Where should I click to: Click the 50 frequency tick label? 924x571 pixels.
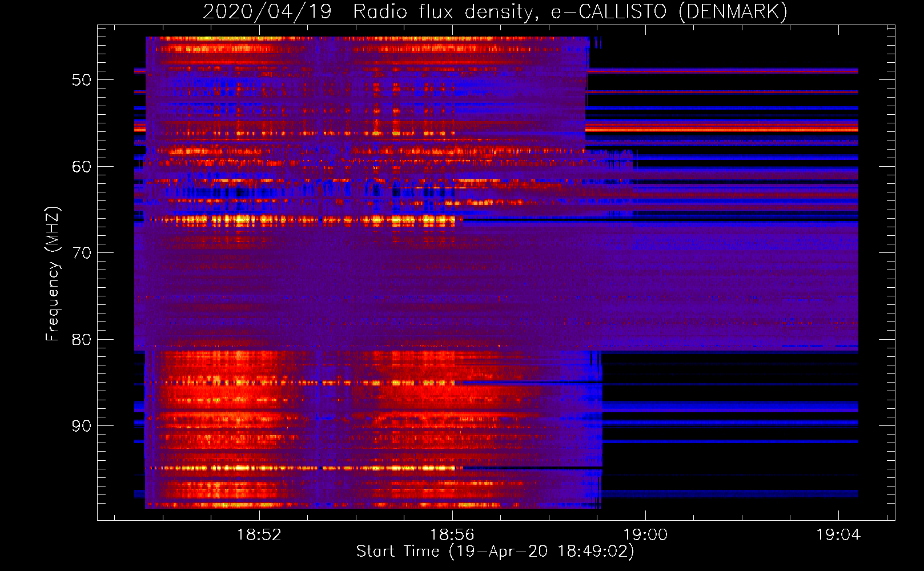[82, 80]
